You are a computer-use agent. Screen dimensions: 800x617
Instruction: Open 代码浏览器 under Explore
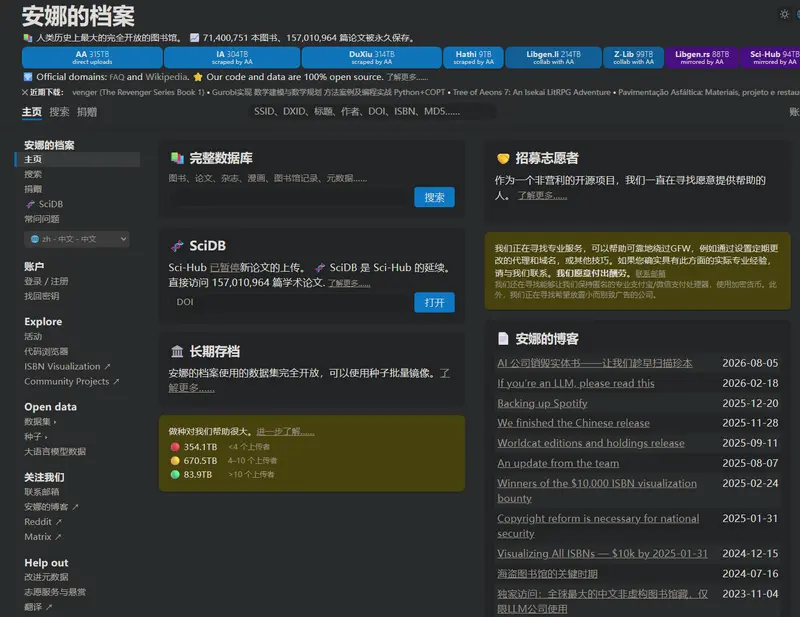(46, 351)
